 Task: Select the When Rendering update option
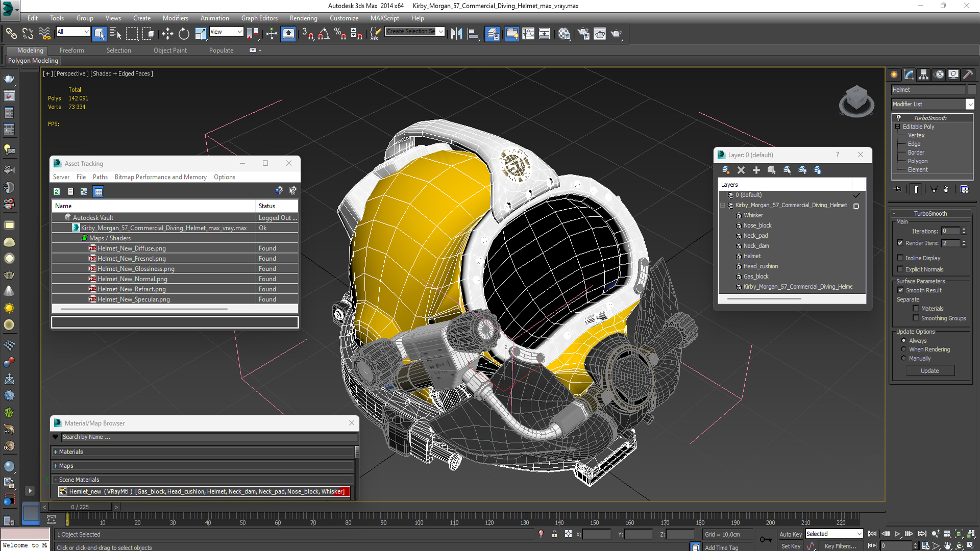coord(904,349)
